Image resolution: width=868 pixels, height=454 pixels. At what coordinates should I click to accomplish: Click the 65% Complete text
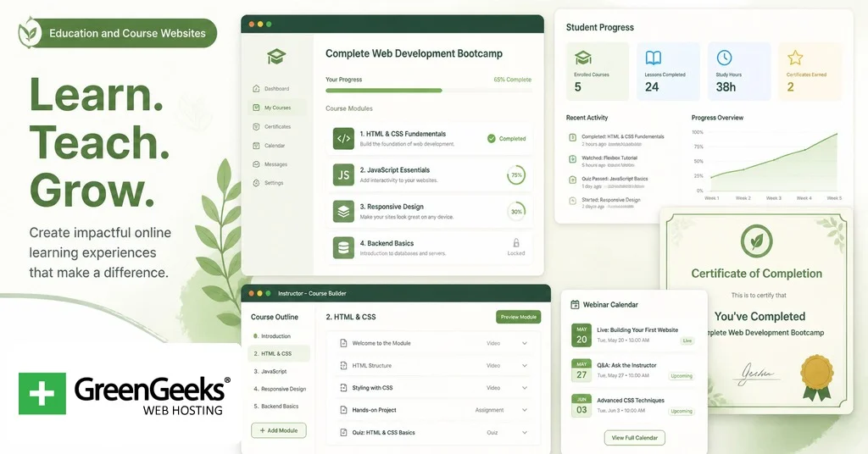point(513,80)
